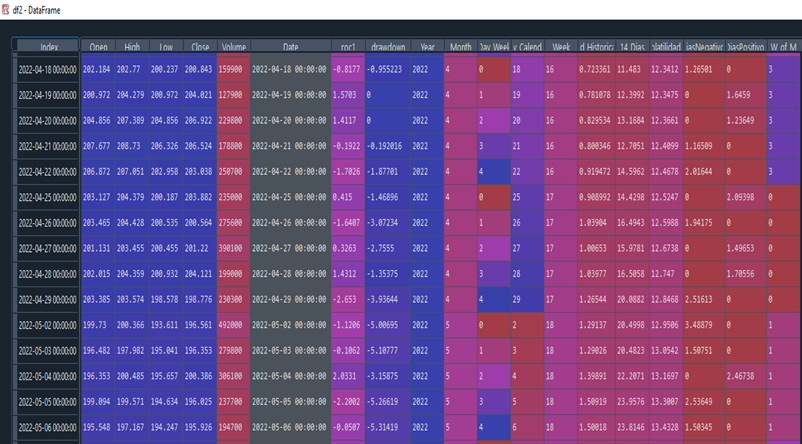Click the Volume column header
802x444 pixels.
coord(234,47)
